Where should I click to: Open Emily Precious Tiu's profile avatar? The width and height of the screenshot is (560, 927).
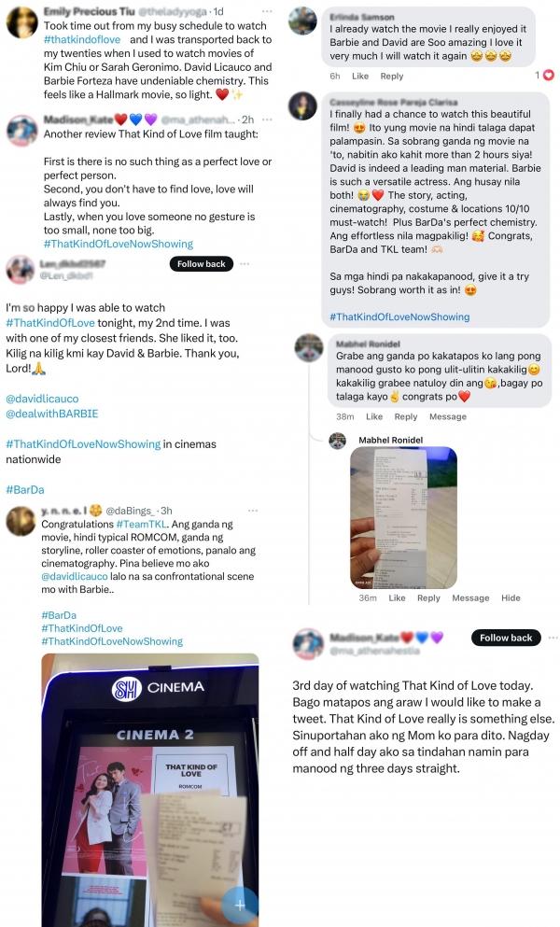21,22
